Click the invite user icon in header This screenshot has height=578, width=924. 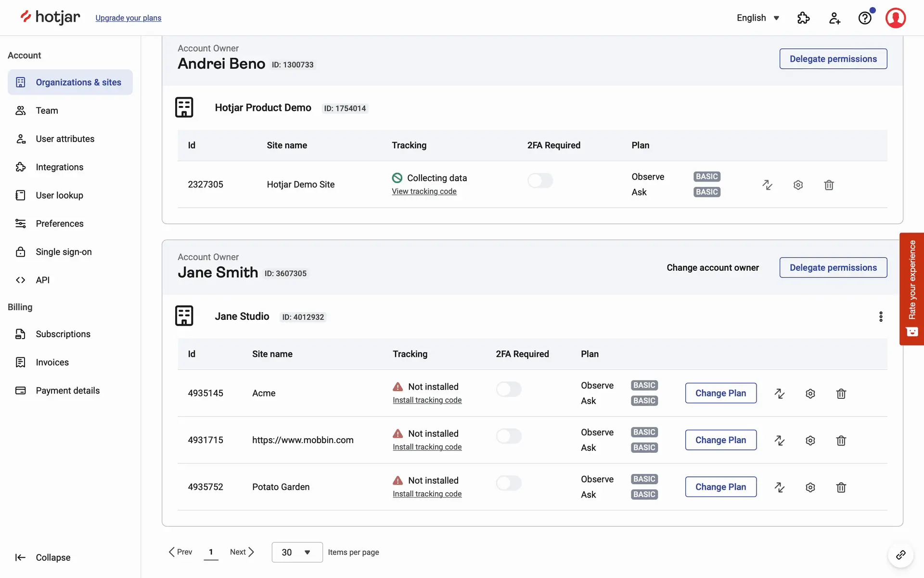834,18
